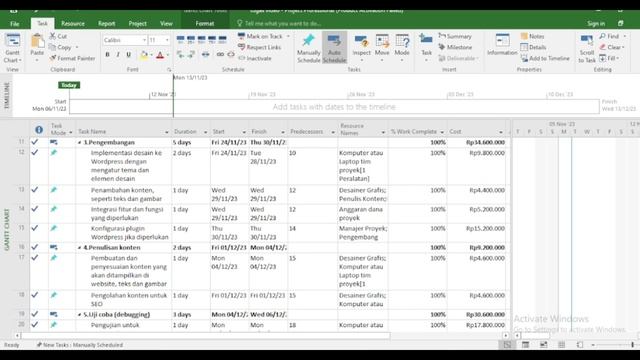Switch to the Report tab

point(107,24)
